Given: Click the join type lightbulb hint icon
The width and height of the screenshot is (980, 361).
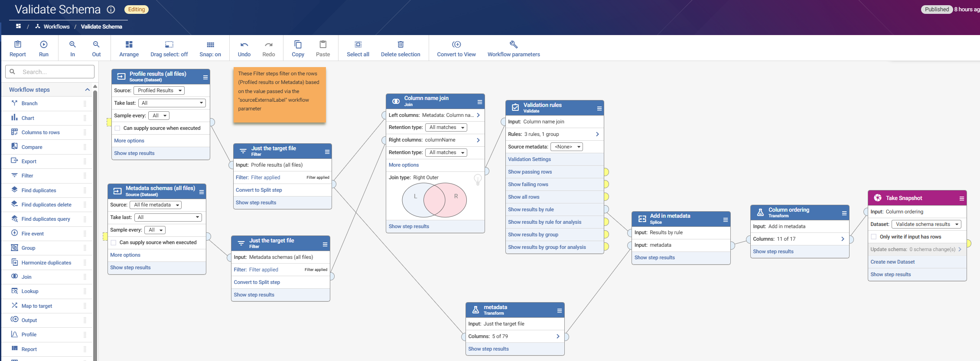Looking at the screenshot, I should [x=478, y=179].
